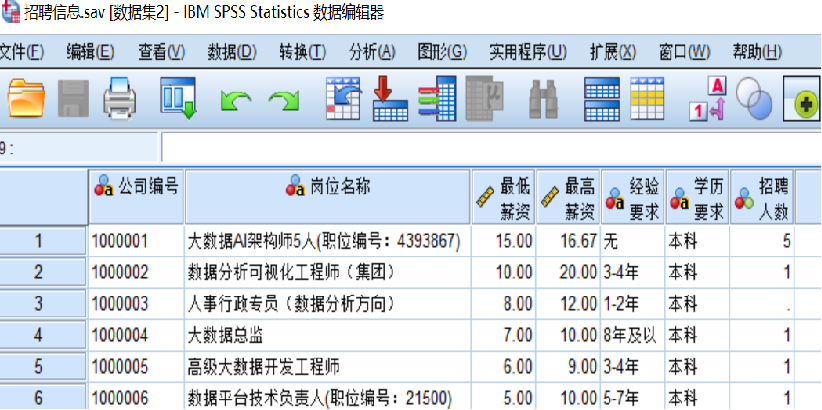822x410 pixels.
Task: Click the 大数据总监 job title cell
Action: (x=328, y=336)
